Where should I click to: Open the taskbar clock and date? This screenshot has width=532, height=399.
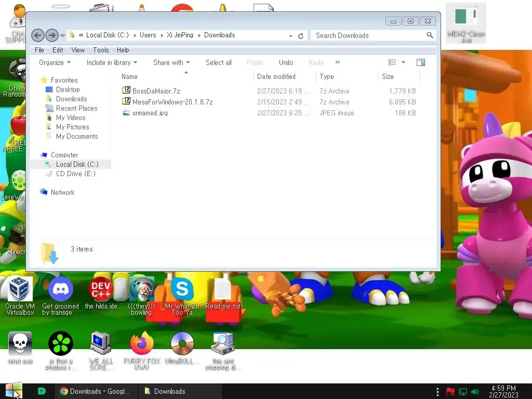tap(503, 391)
